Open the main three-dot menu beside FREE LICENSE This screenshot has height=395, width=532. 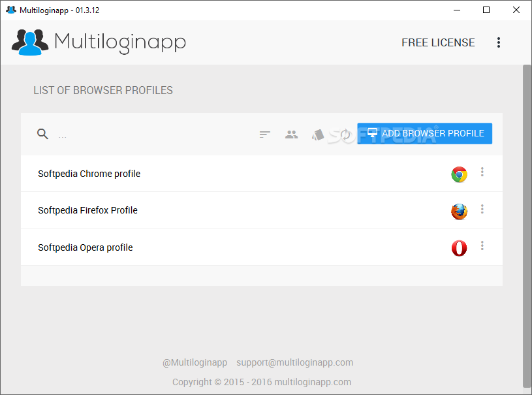pos(499,42)
